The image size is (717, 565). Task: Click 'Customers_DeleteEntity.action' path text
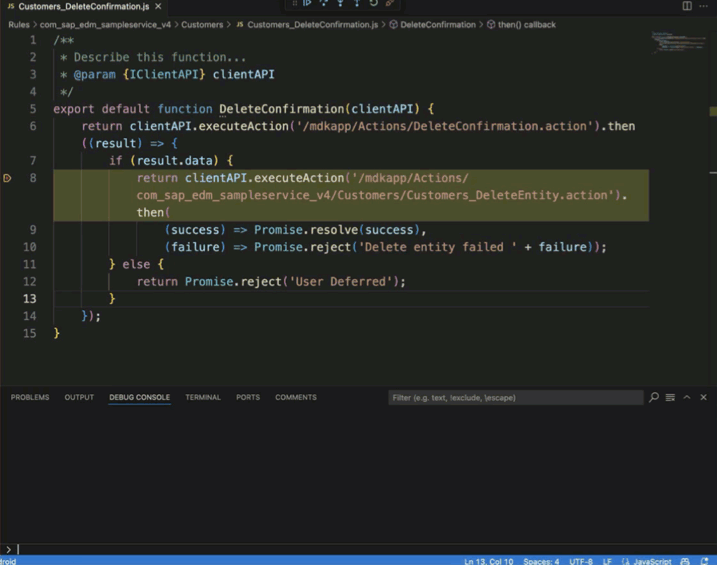[x=507, y=195]
